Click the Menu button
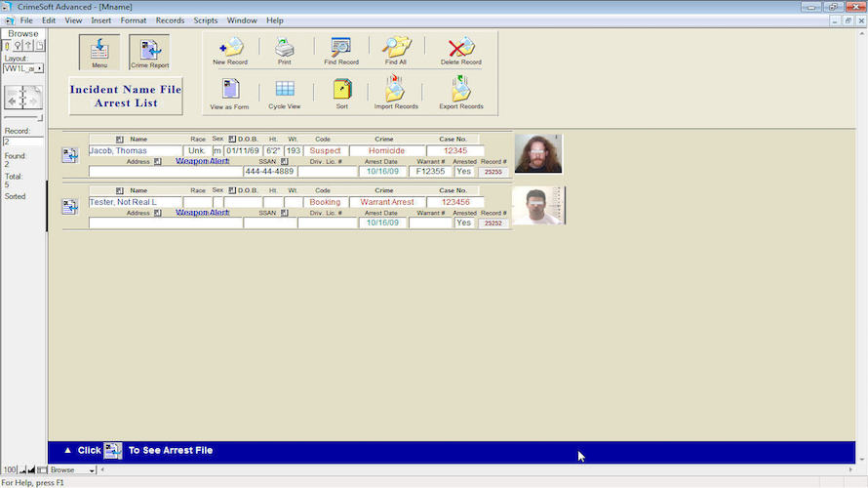The height and width of the screenshot is (488, 868). (99, 52)
